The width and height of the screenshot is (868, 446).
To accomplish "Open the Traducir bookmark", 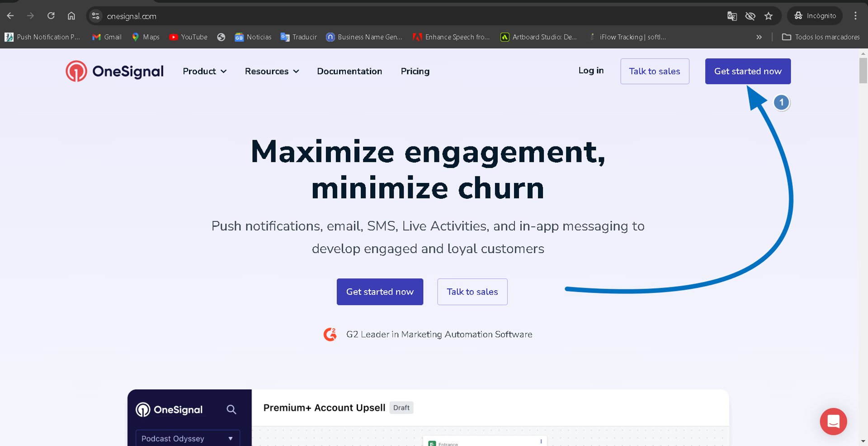I will 298,37.
